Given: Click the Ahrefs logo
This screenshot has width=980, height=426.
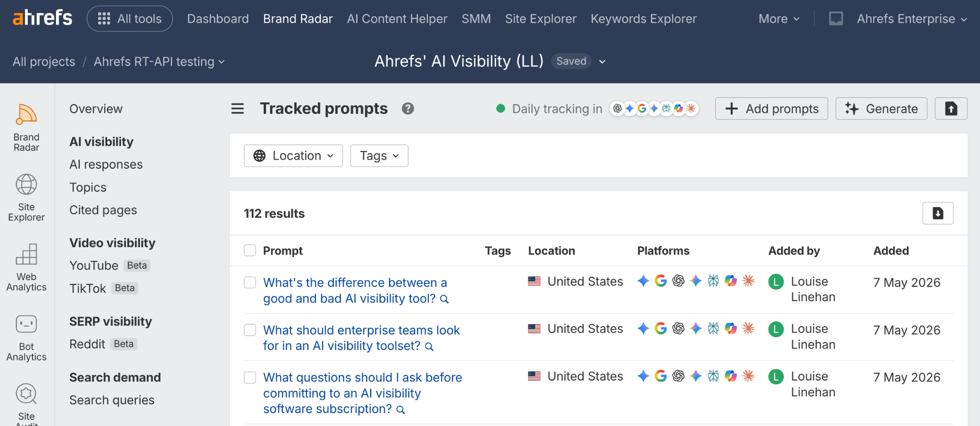Looking at the screenshot, I should [x=42, y=18].
